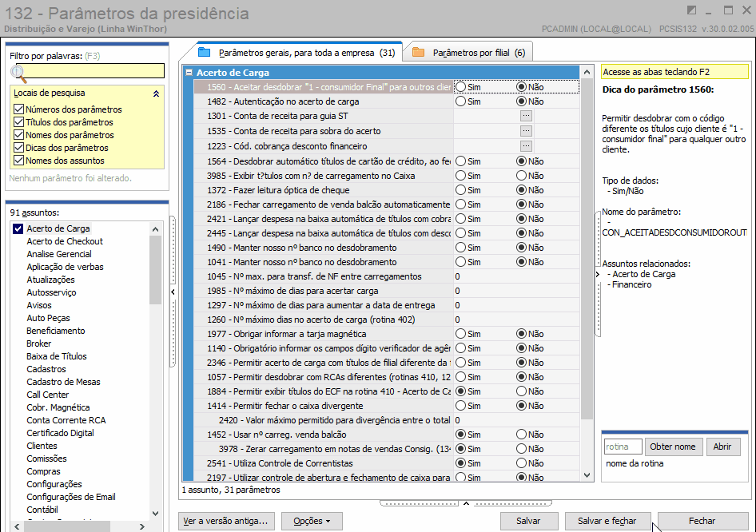Click subjects list vertical scrollbar thumb

[155, 270]
